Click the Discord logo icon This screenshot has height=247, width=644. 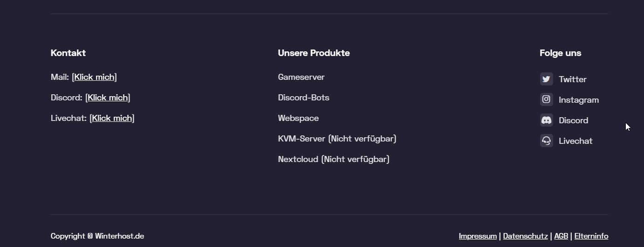coord(546,120)
